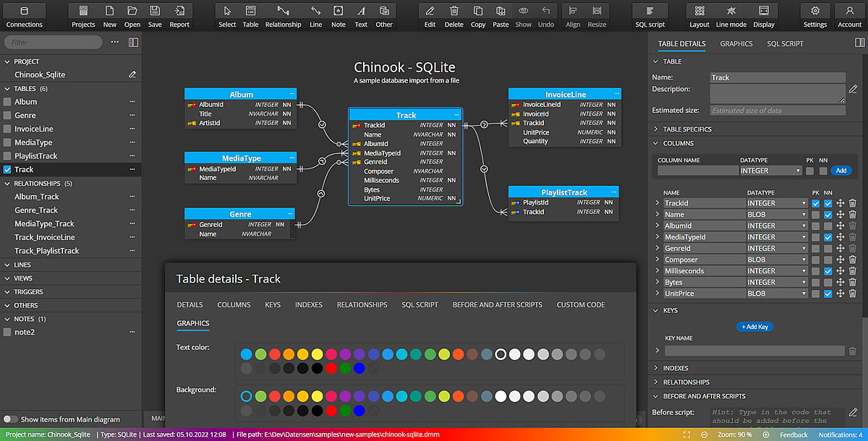This screenshot has width=868, height=441.
Task: Select the Relationship tool in the toolbar
Action: (283, 16)
